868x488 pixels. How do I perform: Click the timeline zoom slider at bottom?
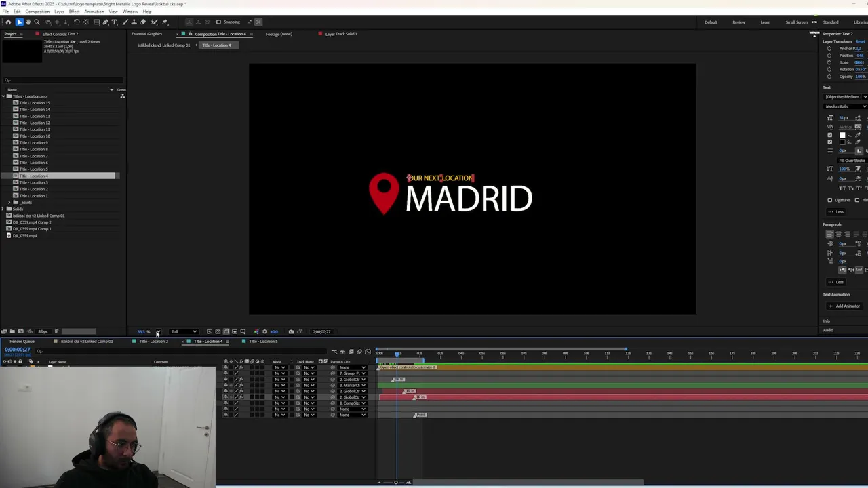(x=396, y=483)
